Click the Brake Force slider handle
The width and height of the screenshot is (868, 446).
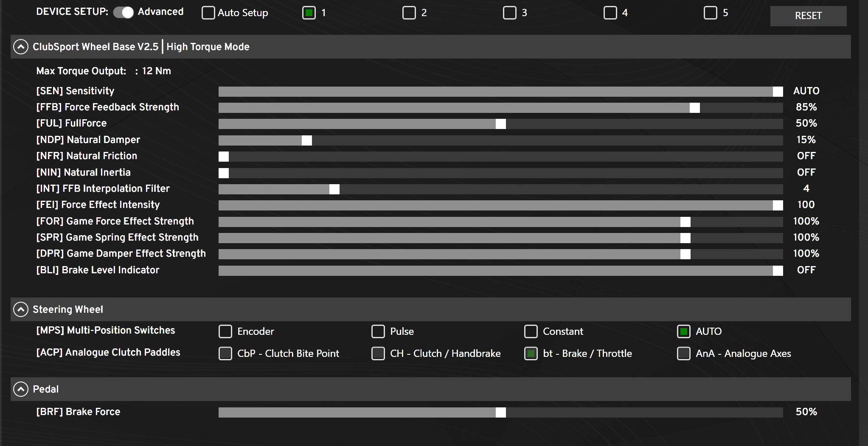(x=501, y=412)
